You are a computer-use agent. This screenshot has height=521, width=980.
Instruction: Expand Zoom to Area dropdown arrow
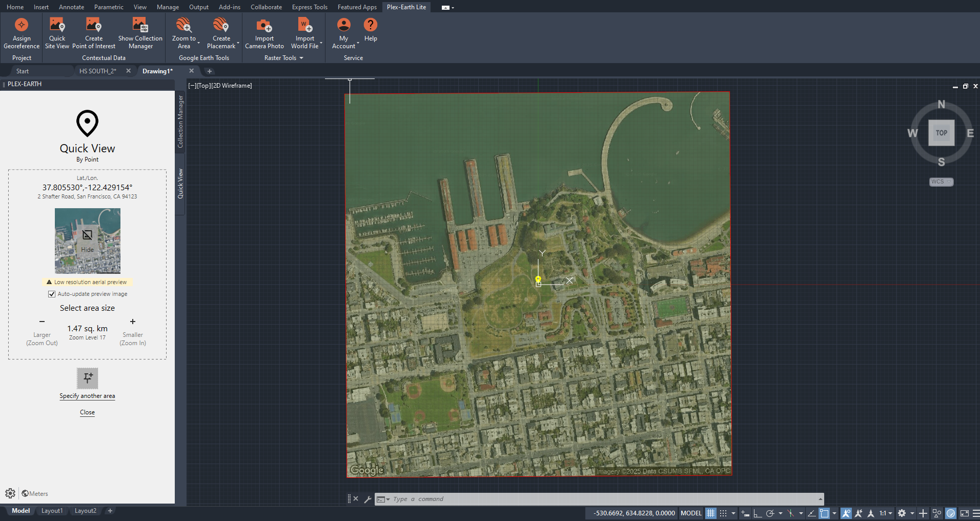(198, 43)
